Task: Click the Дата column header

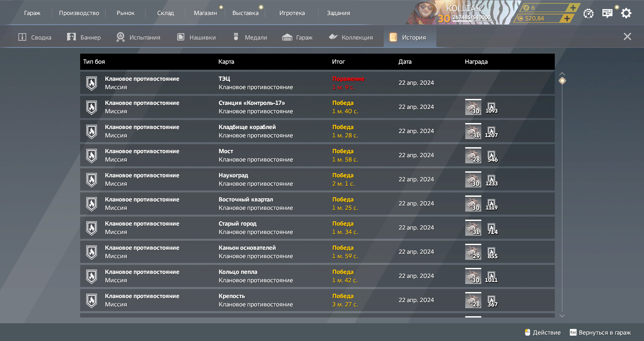Action: pyautogui.click(x=405, y=62)
